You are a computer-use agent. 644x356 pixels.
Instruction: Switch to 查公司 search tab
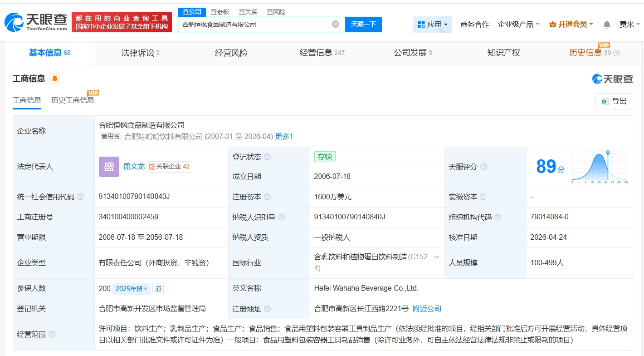(x=192, y=12)
